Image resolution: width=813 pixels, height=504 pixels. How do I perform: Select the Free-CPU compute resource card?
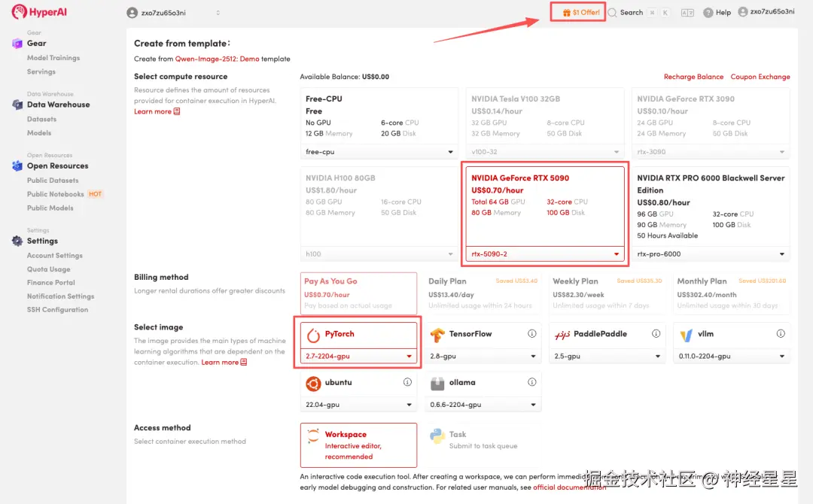click(x=379, y=123)
